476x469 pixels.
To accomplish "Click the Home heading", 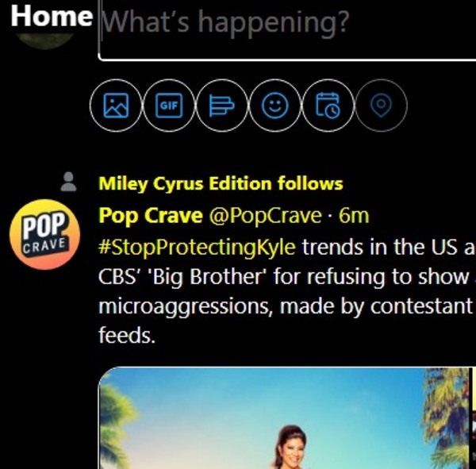I will click(x=52, y=16).
